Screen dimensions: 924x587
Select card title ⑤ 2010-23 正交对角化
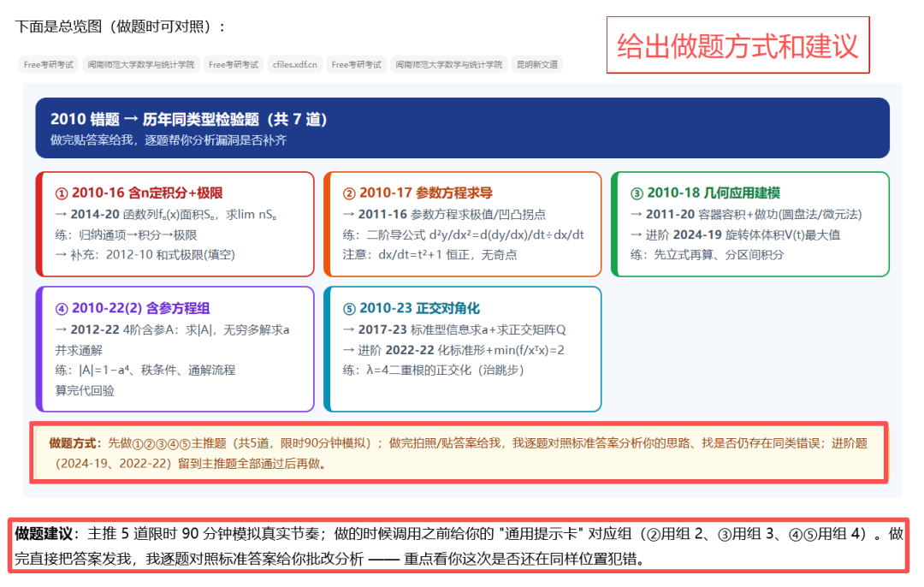tap(412, 308)
